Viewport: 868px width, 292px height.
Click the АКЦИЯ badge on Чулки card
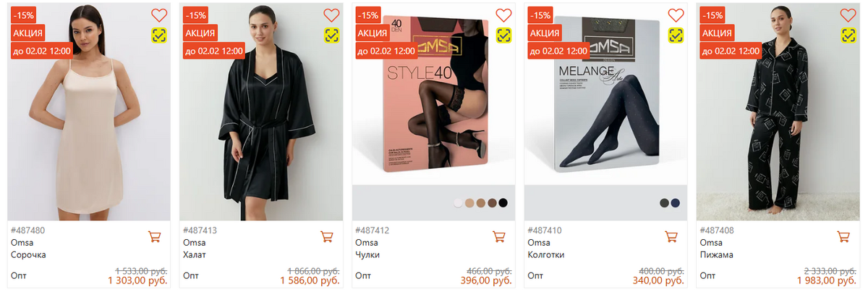(373, 33)
